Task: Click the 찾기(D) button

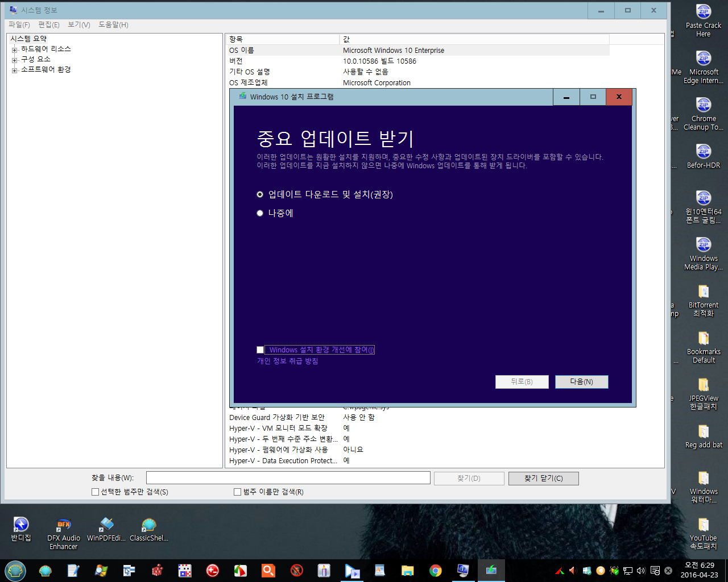Action: click(469, 479)
